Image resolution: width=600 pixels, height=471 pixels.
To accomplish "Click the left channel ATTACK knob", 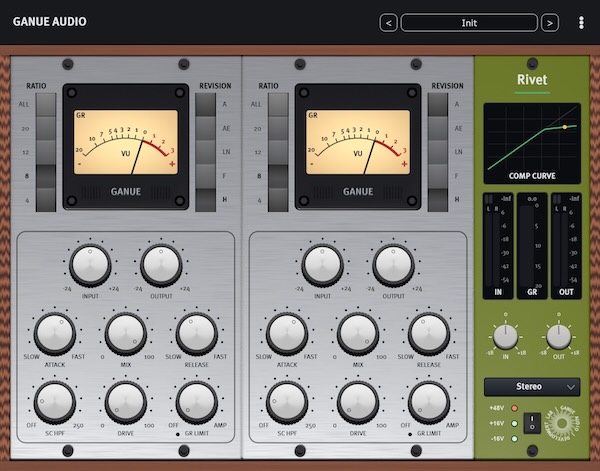I will (55, 334).
